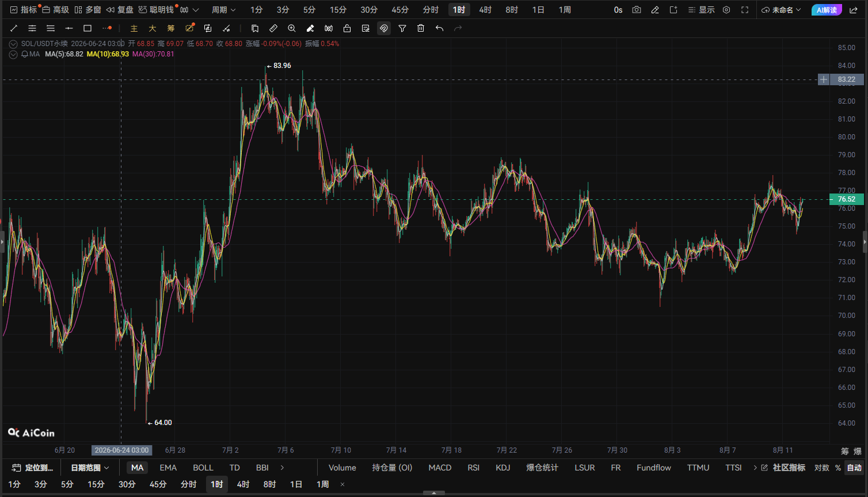Collapse the MA indicator legend row

pos(13,54)
